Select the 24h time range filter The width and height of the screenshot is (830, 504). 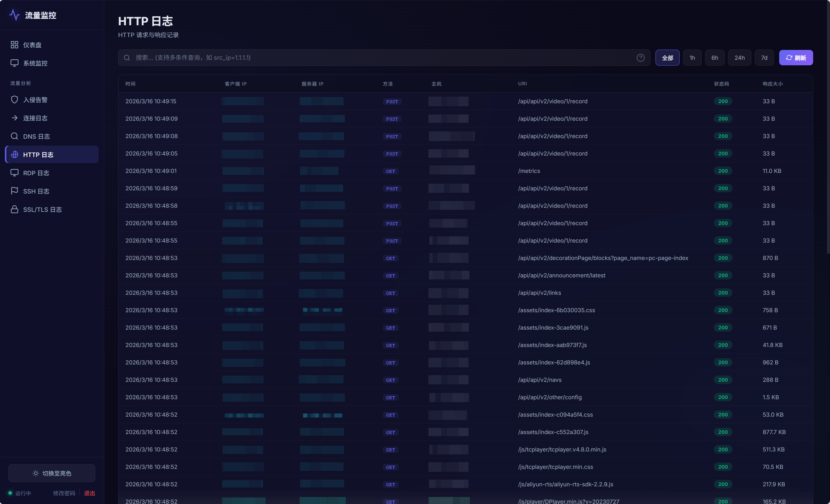tap(739, 57)
